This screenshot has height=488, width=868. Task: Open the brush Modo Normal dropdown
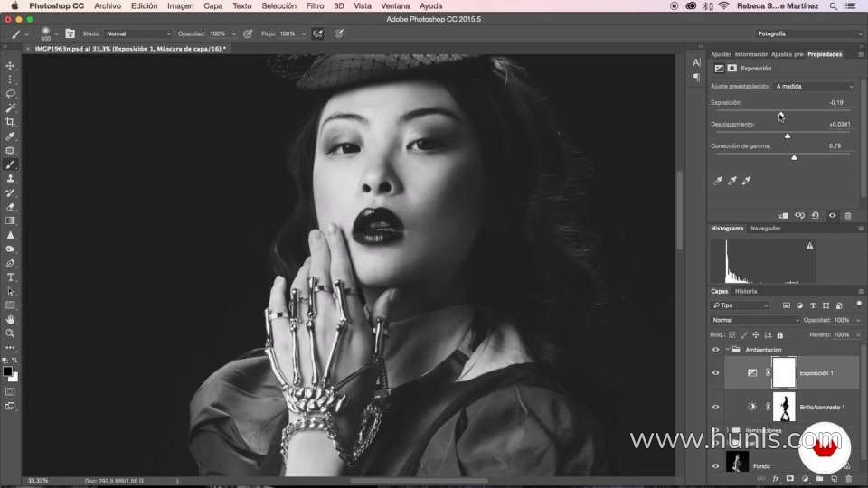[x=137, y=33]
